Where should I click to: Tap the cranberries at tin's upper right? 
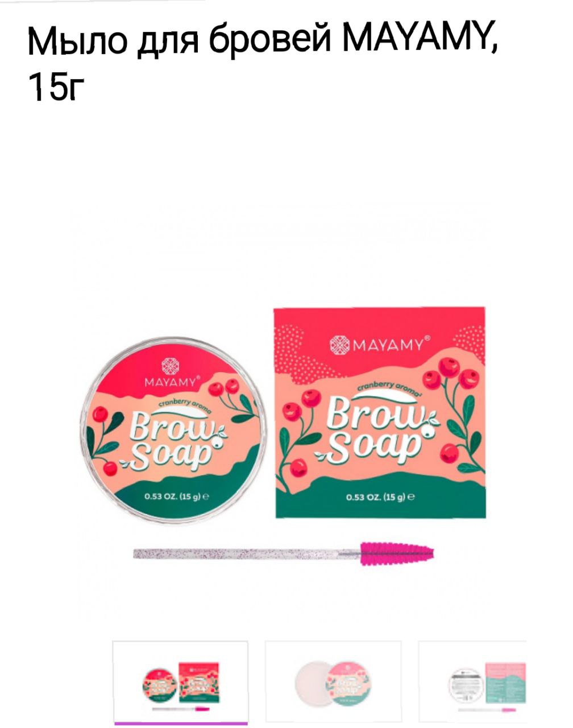click(x=223, y=388)
